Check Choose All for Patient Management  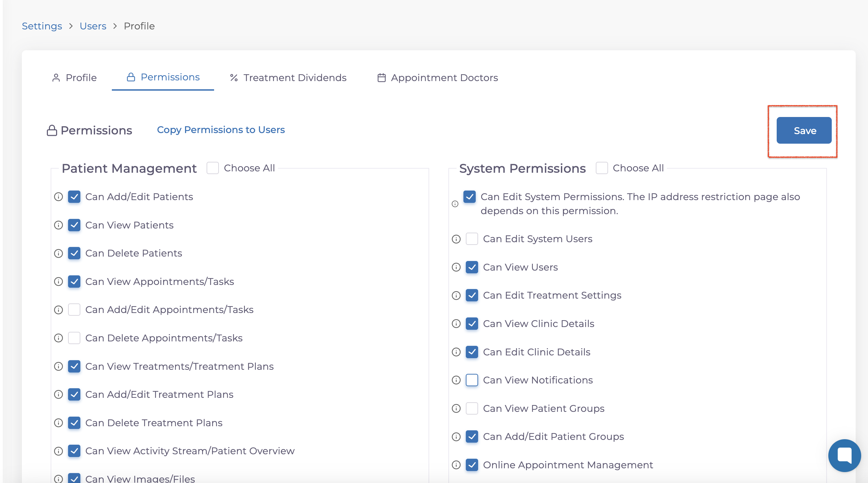(x=213, y=168)
